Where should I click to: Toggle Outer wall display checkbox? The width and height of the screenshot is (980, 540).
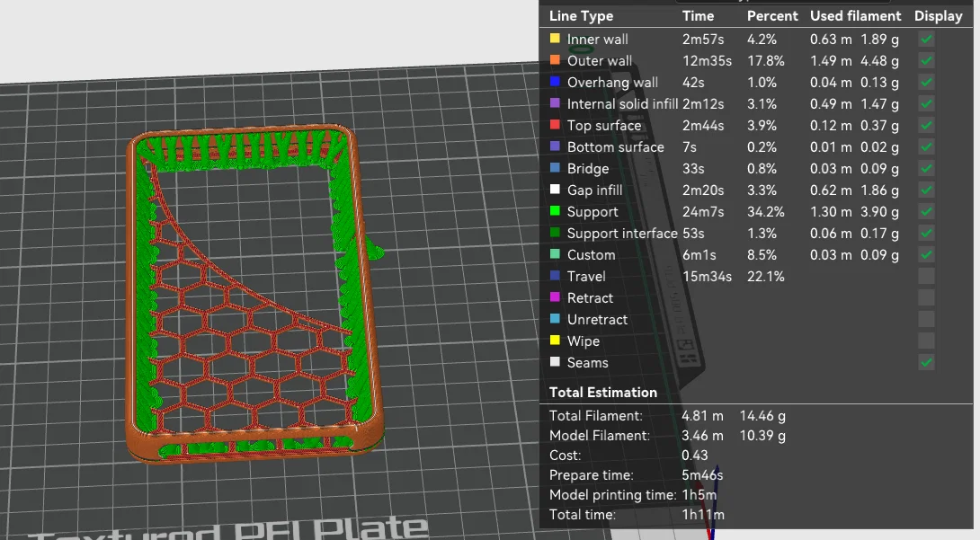[926, 60]
